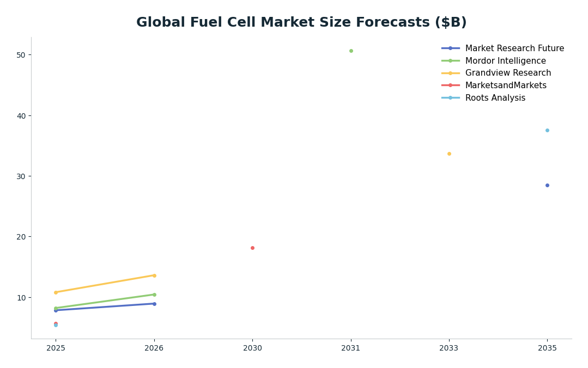Click the yellow data point at 2025
588x368 pixels.
click(x=56, y=293)
